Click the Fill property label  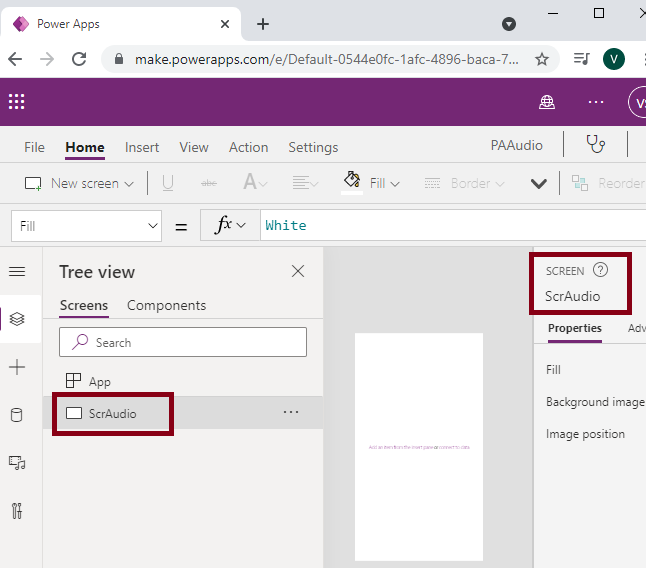(553, 370)
